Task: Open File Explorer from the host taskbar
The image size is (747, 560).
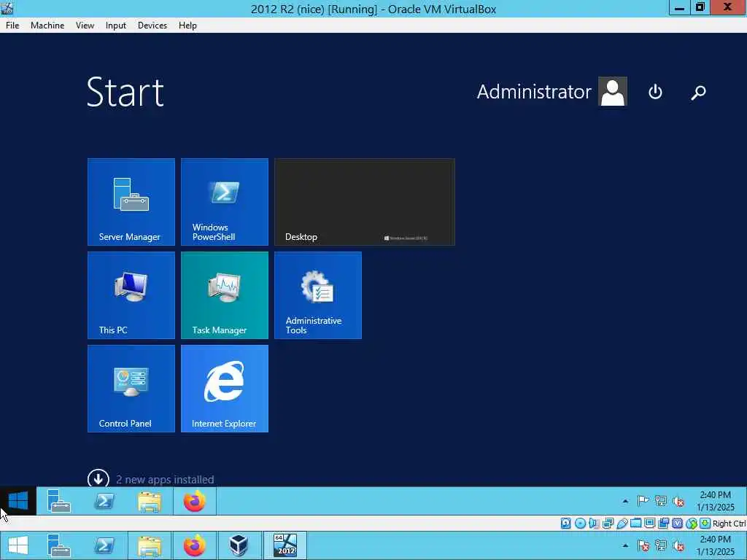Action: coord(150,546)
